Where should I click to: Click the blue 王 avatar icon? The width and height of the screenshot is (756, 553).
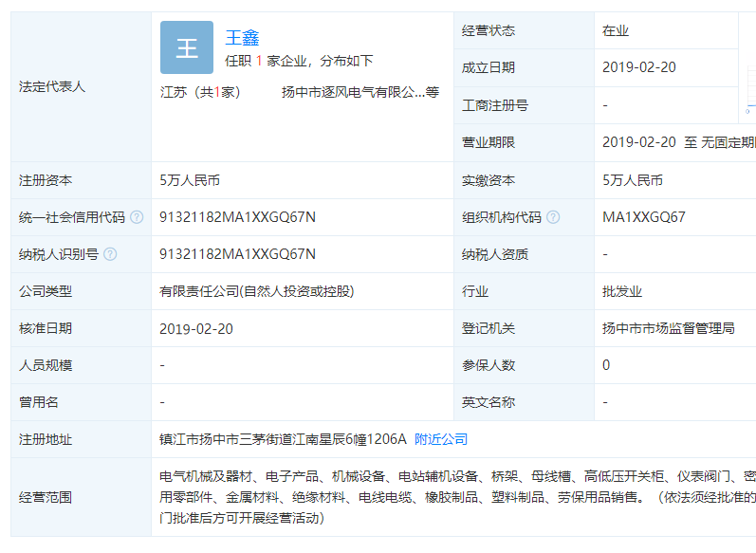[187, 47]
